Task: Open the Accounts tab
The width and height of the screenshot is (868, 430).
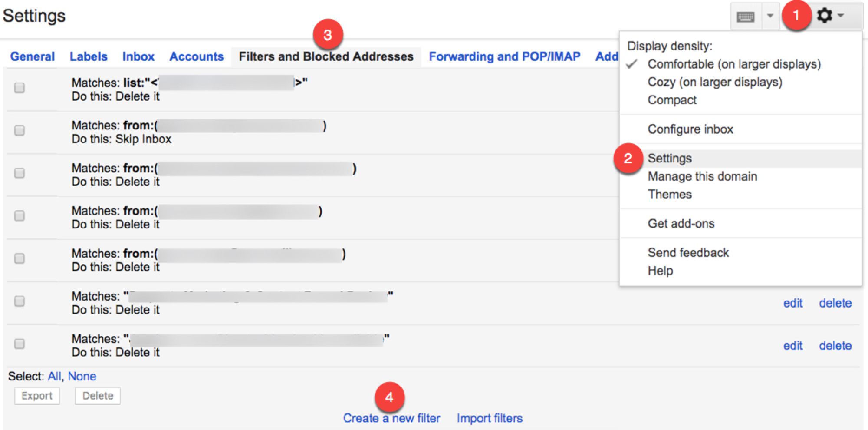Action: point(197,56)
